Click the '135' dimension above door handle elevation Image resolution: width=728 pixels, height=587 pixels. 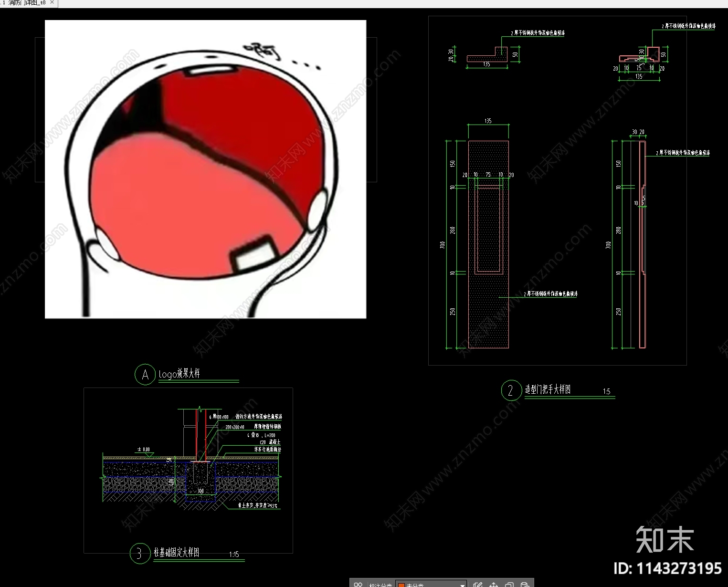point(488,121)
